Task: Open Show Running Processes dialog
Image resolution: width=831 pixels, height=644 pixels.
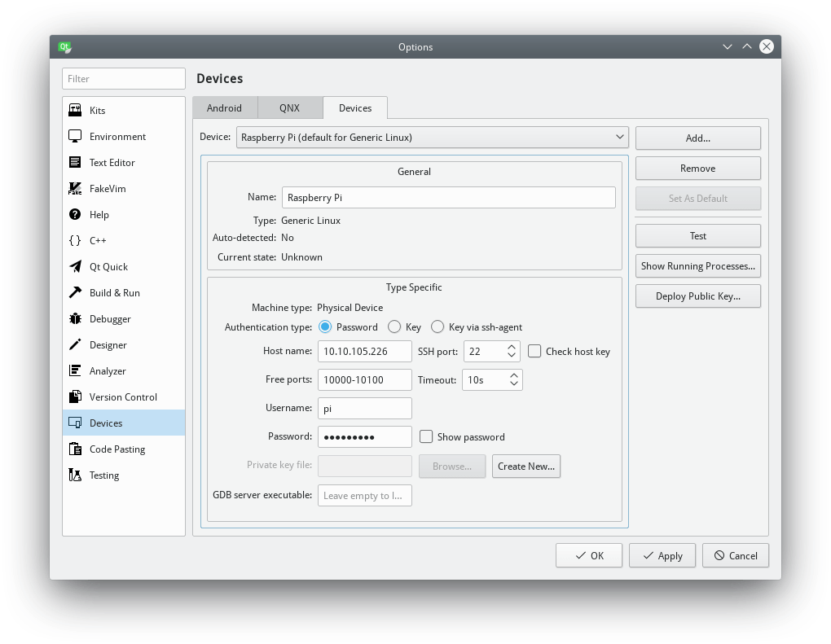Action: pyautogui.click(x=698, y=266)
